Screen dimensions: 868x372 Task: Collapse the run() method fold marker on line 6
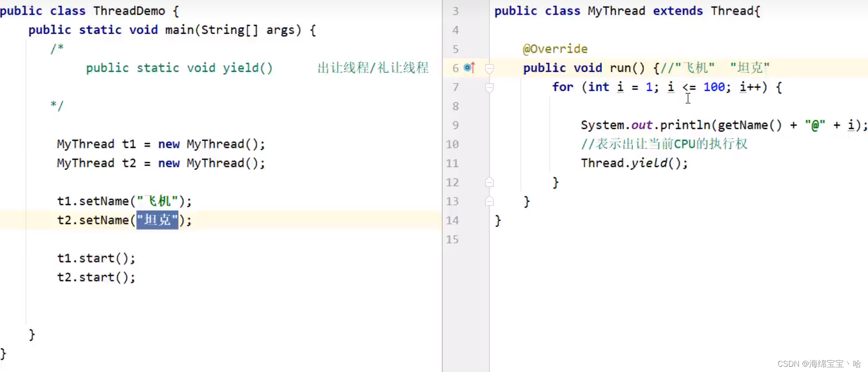coord(489,69)
